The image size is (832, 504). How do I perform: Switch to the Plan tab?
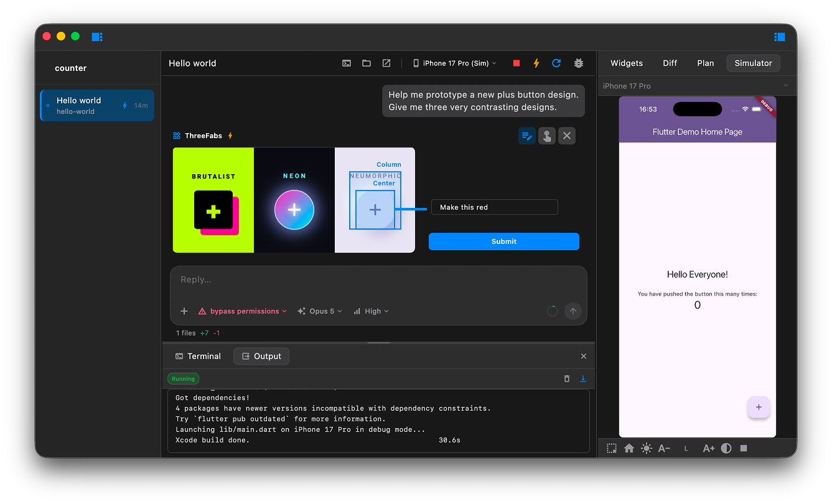tap(706, 63)
